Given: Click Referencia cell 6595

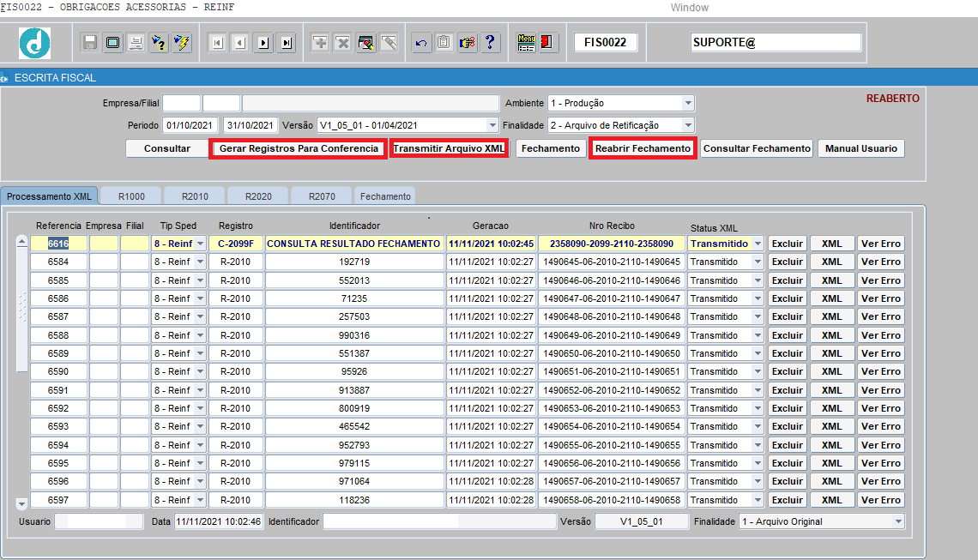Looking at the screenshot, I should pyautogui.click(x=58, y=463).
